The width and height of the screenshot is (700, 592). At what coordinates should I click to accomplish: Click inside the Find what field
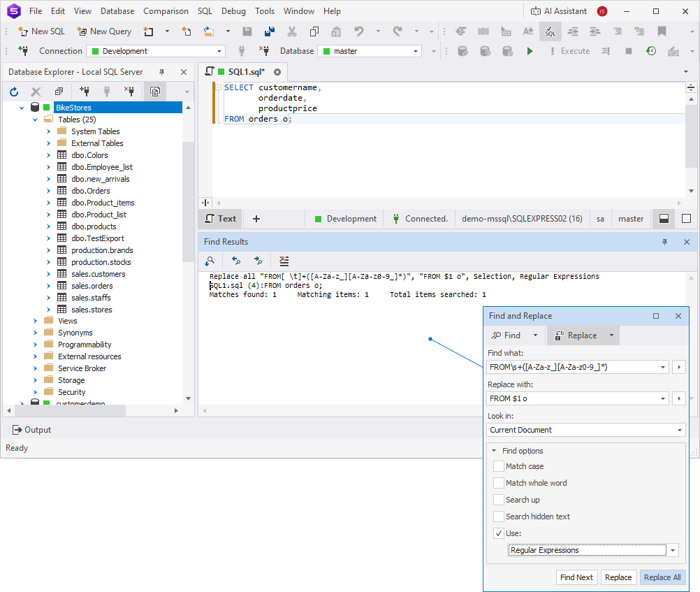tap(573, 366)
